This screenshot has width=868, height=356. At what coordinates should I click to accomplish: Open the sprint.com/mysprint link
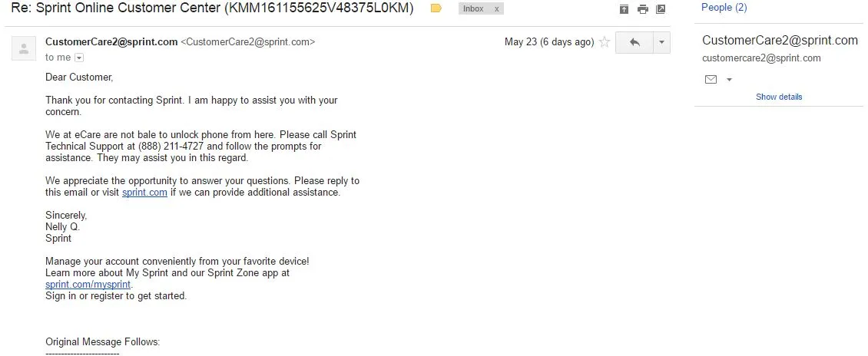point(88,284)
